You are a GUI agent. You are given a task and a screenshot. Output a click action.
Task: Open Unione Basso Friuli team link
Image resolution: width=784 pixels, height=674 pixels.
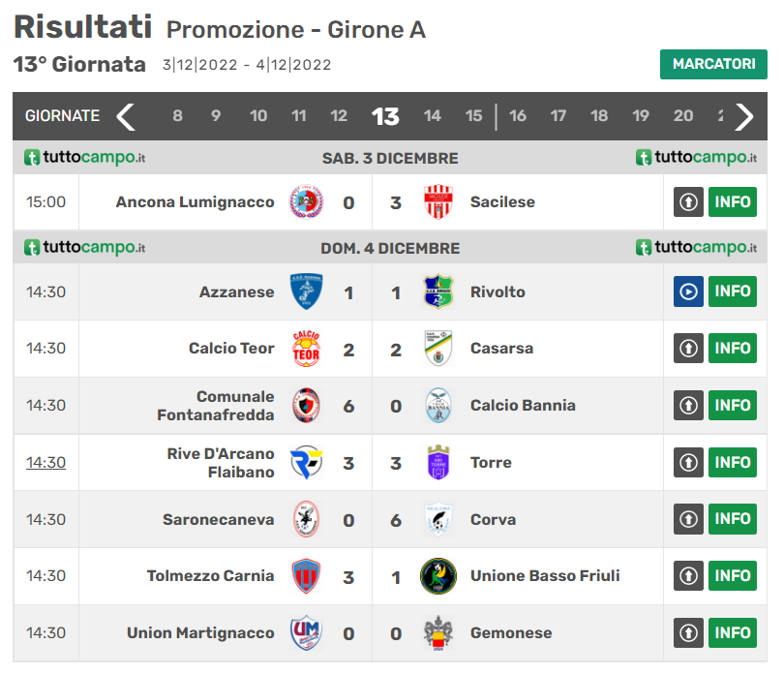pyautogui.click(x=545, y=576)
